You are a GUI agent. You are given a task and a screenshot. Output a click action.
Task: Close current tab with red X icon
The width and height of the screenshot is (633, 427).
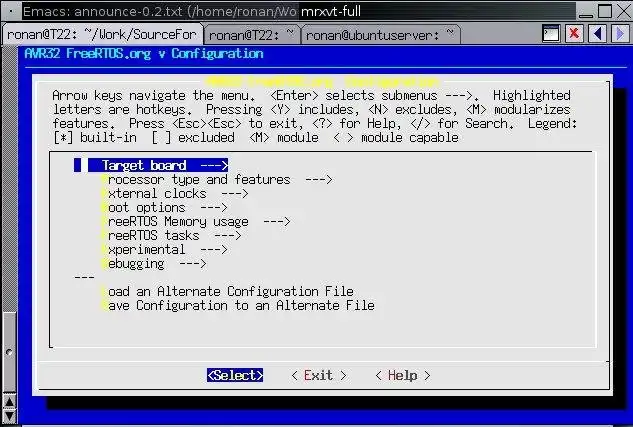tap(574, 34)
